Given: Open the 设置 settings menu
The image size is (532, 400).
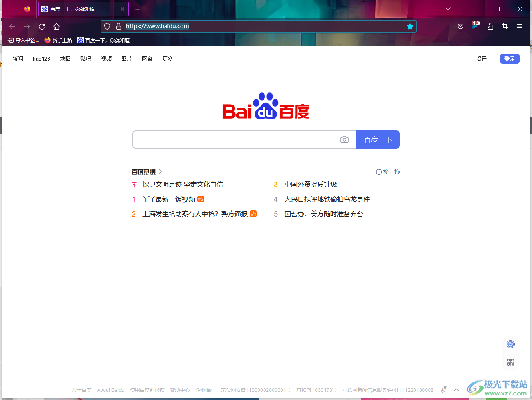Looking at the screenshot, I should (482, 59).
